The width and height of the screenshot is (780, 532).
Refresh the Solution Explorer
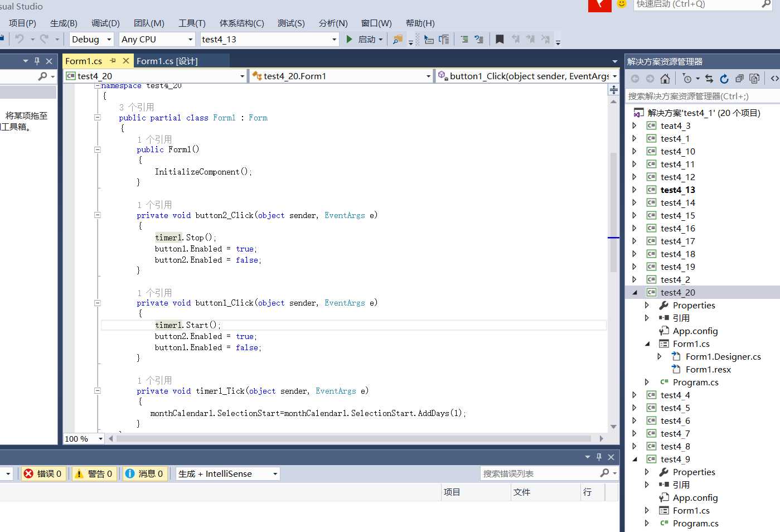(724, 79)
